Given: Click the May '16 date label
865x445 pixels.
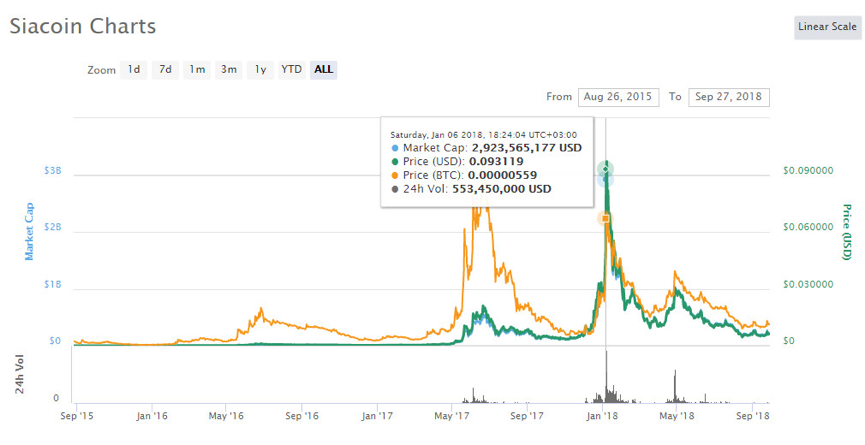Looking at the screenshot, I should [226, 416].
